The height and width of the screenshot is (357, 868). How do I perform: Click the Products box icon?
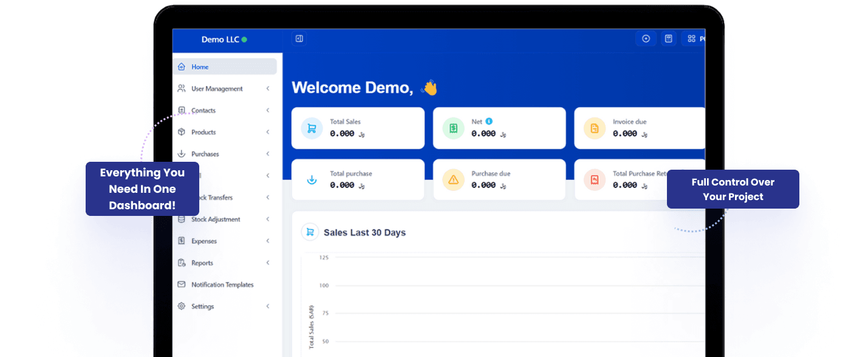pos(181,132)
